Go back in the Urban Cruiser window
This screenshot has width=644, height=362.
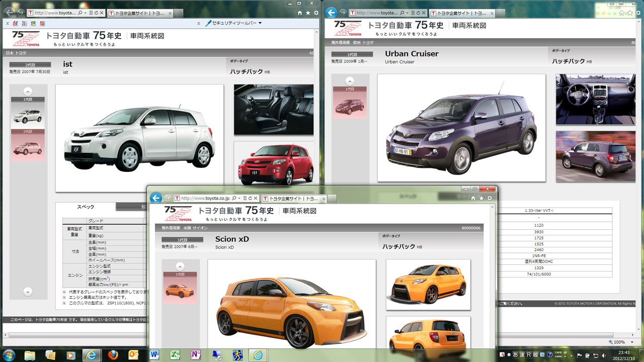tap(332, 13)
